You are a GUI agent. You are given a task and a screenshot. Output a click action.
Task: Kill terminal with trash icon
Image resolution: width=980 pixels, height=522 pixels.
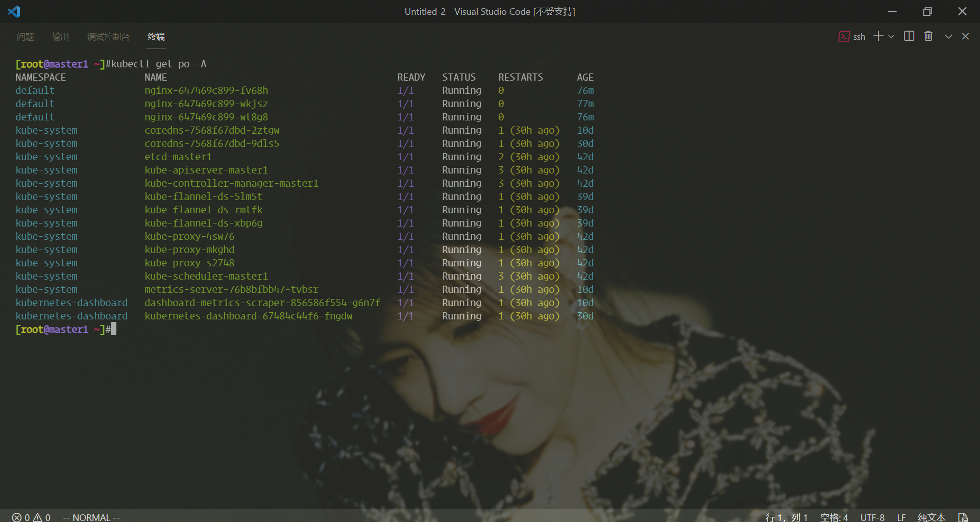point(928,36)
